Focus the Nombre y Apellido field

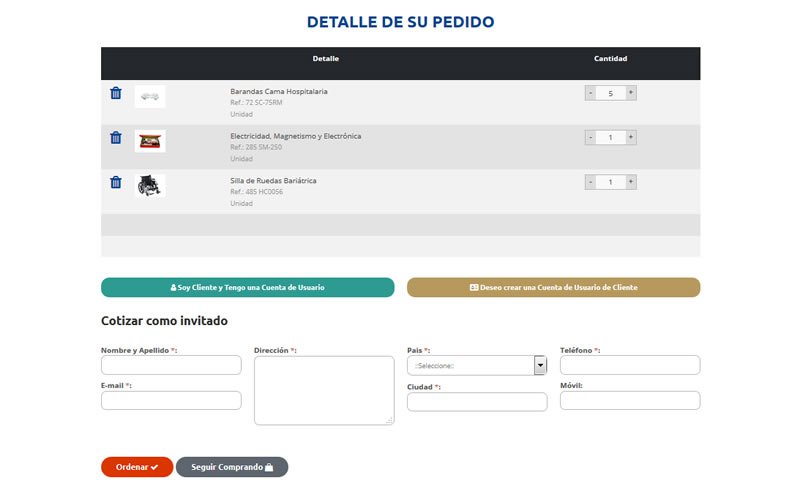pos(171,365)
